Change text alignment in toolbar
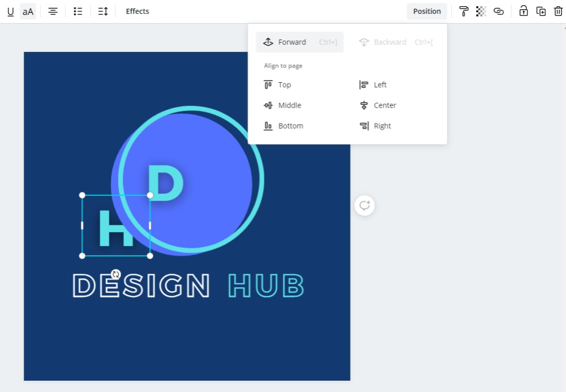Viewport: 566px width, 392px height. coord(53,11)
